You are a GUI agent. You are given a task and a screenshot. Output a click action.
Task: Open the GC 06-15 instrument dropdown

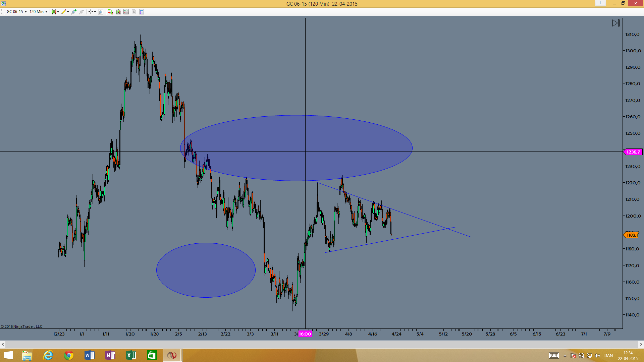16,12
